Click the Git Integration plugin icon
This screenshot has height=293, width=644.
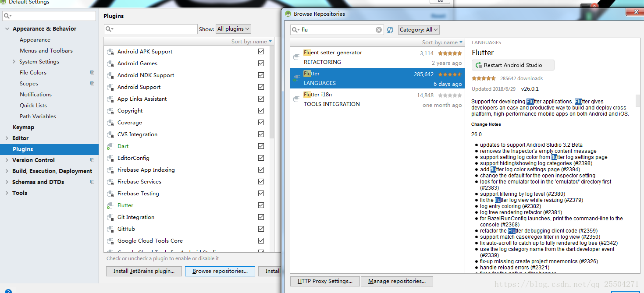(110, 217)
